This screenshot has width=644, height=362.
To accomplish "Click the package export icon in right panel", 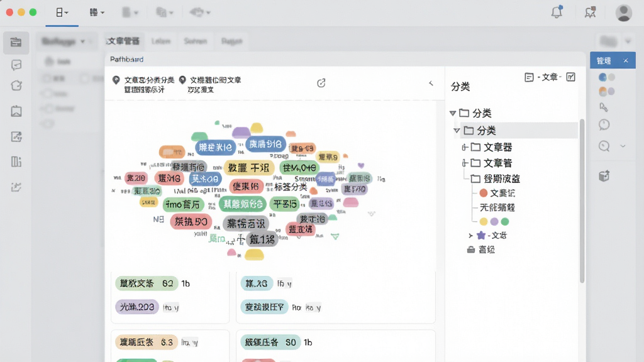I will [x=604, y=176].
